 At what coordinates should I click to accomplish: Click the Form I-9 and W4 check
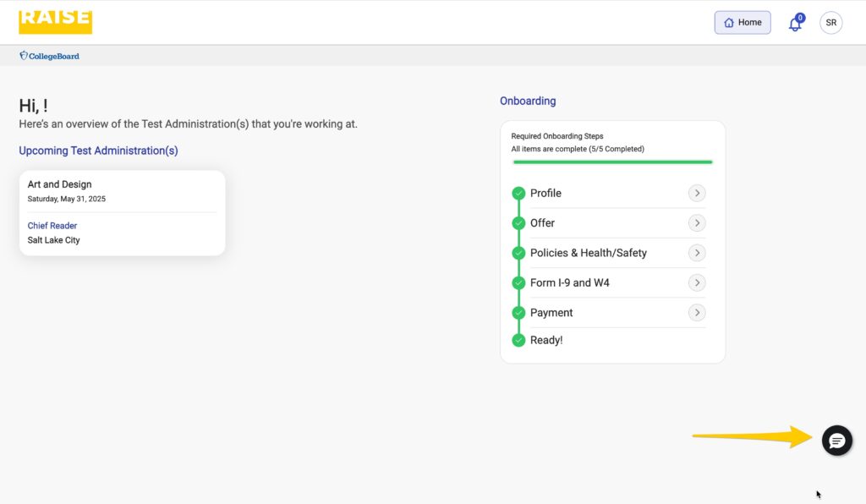518,282
